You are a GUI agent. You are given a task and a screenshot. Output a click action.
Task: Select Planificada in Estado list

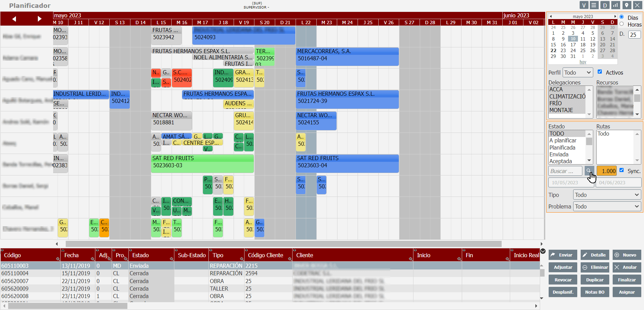567,148
